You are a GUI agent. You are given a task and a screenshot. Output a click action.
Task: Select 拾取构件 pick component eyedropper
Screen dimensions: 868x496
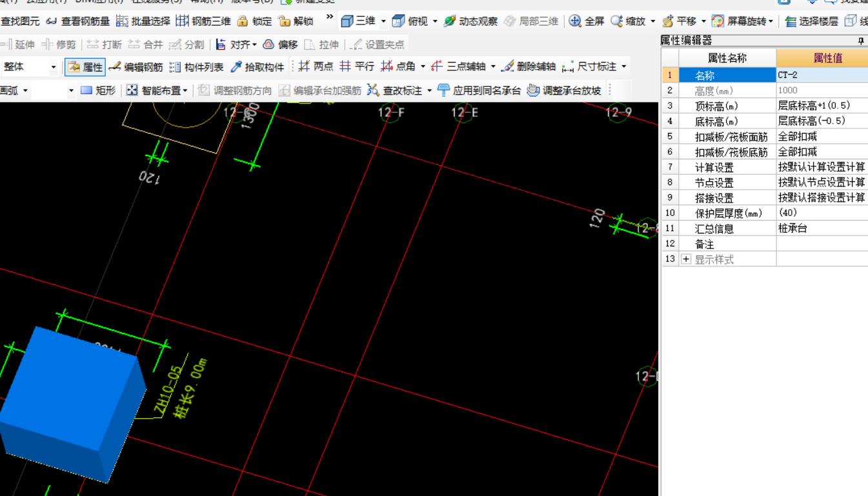pos(257,67)
